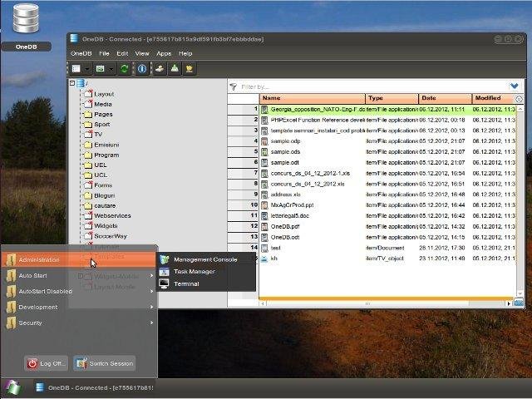Collapse the root database tree node

73,83
